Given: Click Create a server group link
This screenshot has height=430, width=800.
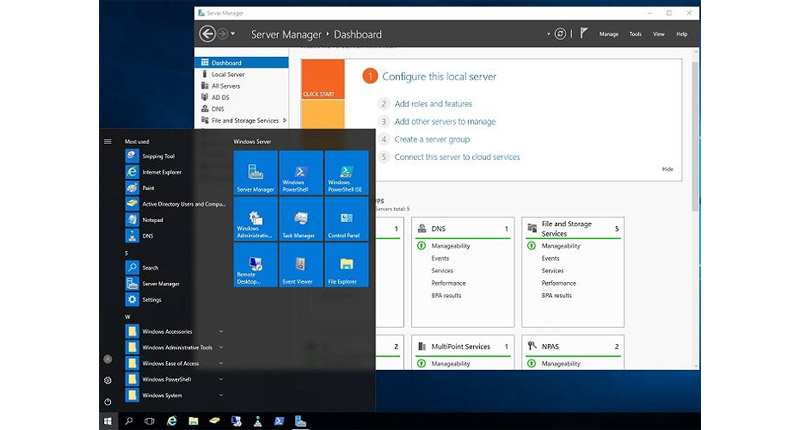Looking at the screenshot, I should coord(432,140).
